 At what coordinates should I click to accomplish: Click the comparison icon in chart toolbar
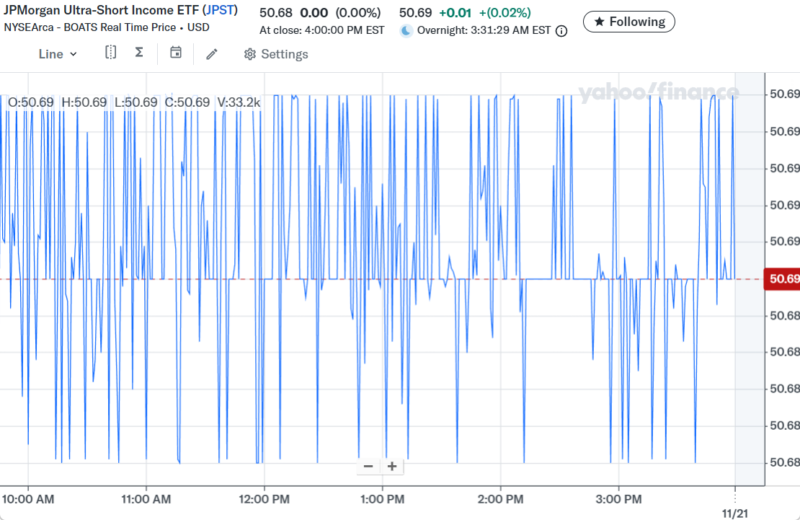coord(110,53)
